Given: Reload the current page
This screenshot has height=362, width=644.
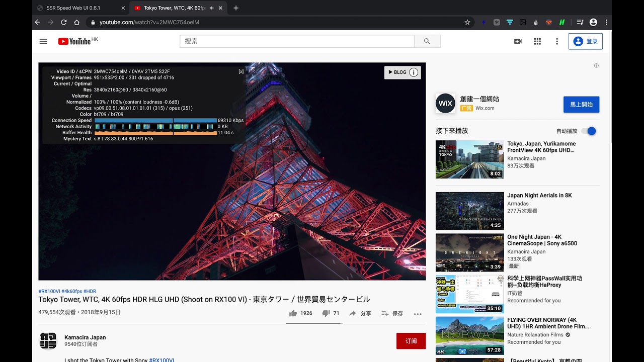Looking at the screenshot, I should click(x=63, y=22).
